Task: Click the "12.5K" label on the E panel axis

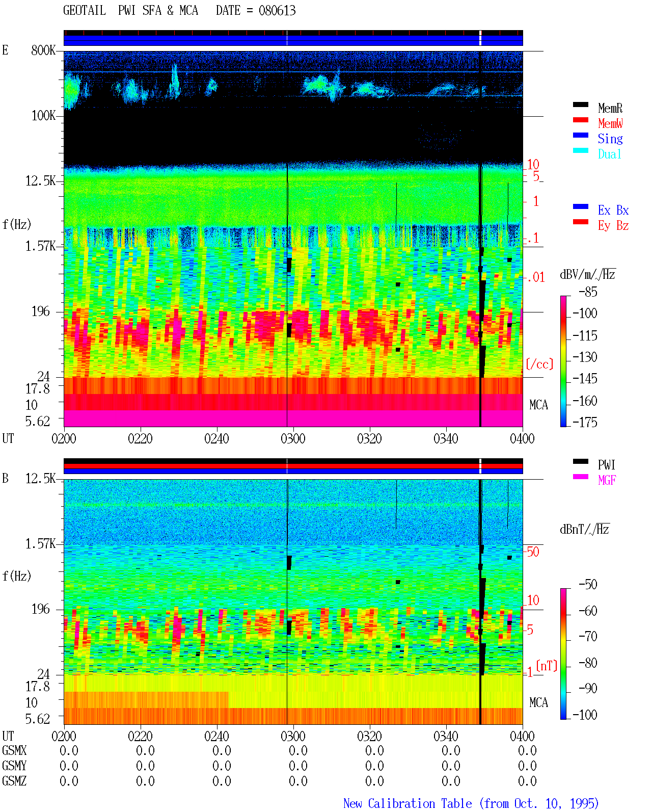Action: 41,181
